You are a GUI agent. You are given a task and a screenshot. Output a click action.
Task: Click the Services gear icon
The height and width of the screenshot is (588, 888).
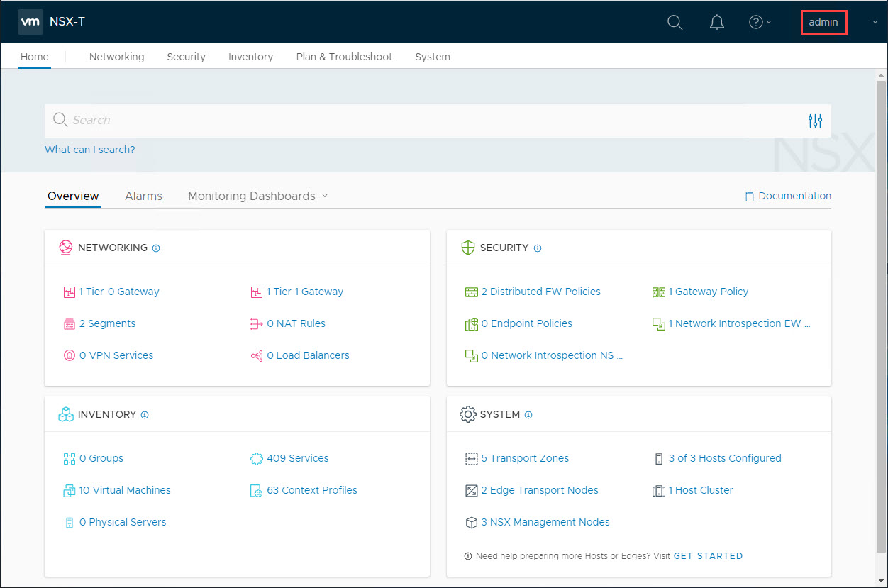[257, 459]
